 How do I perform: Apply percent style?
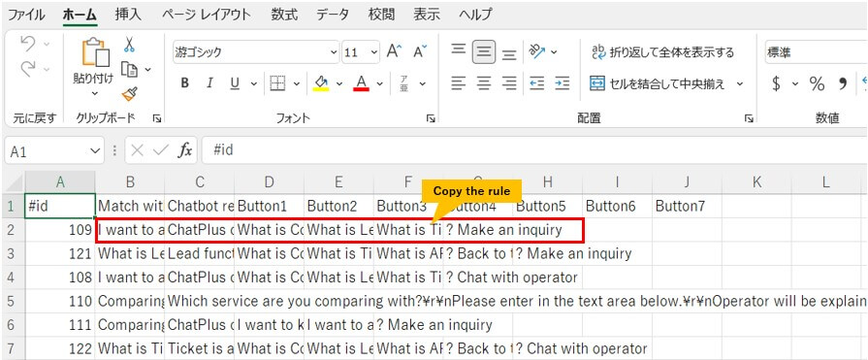pos(817,83)
